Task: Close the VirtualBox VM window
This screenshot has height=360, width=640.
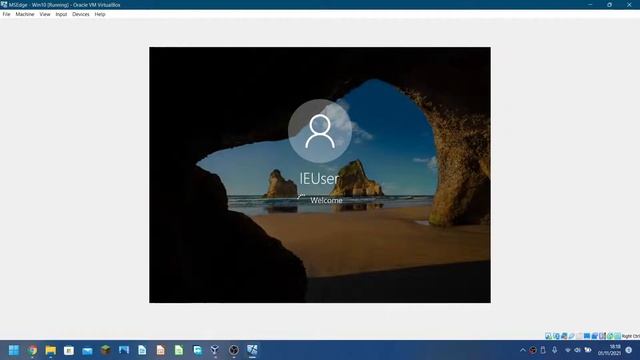Action: (629, 4)
